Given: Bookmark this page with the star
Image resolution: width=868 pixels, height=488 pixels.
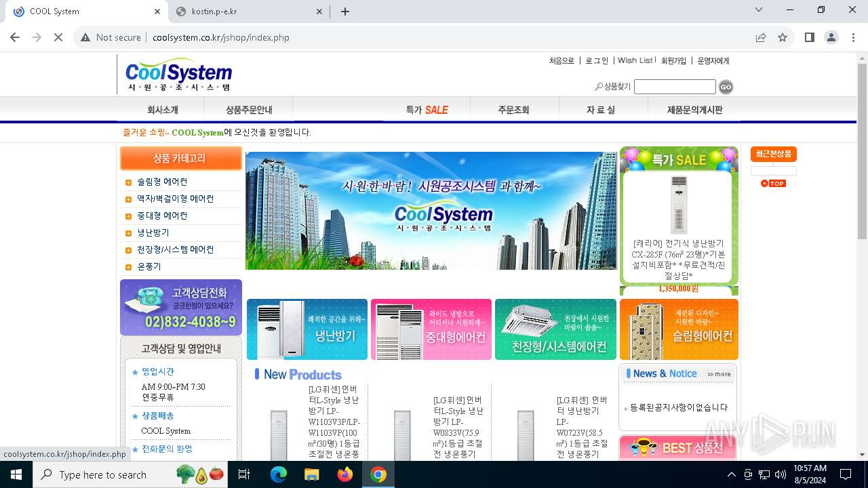Looking at the screenshot, I should [x=783, y=37].
